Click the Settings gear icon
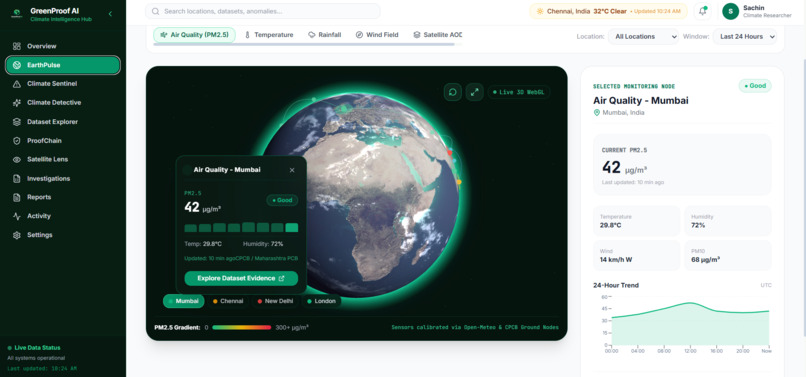The image size is (806, 377). coord(17,235)
